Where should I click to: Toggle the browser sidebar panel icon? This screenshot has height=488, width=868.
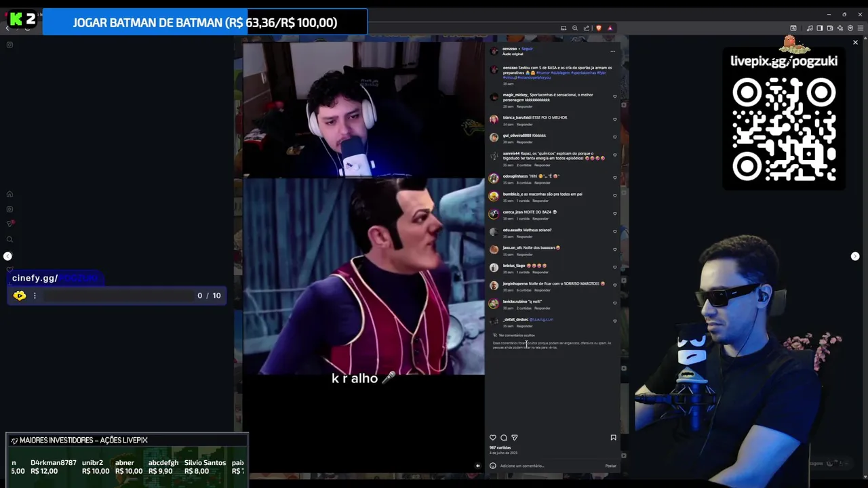click(820, 28)
